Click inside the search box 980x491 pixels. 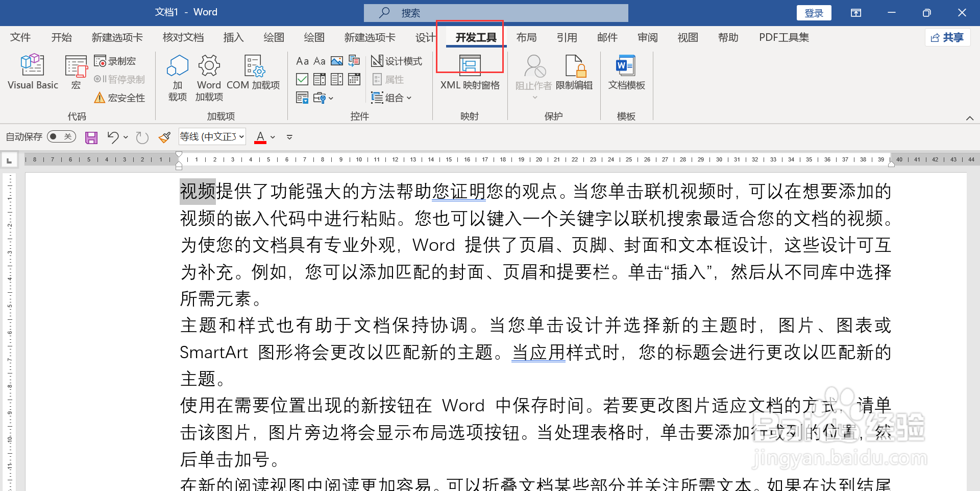coord(495,12)
